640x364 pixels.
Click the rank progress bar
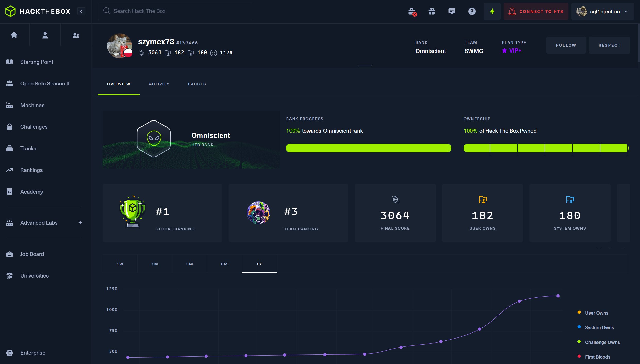[x=368, y=148]
